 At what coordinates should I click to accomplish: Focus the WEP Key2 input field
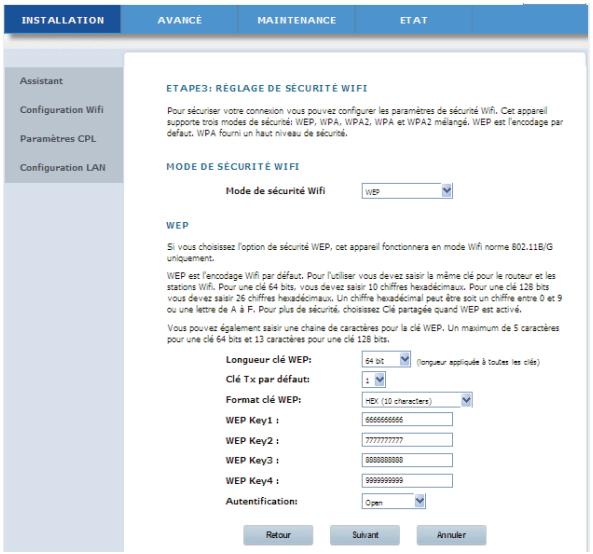coord(407,440)
